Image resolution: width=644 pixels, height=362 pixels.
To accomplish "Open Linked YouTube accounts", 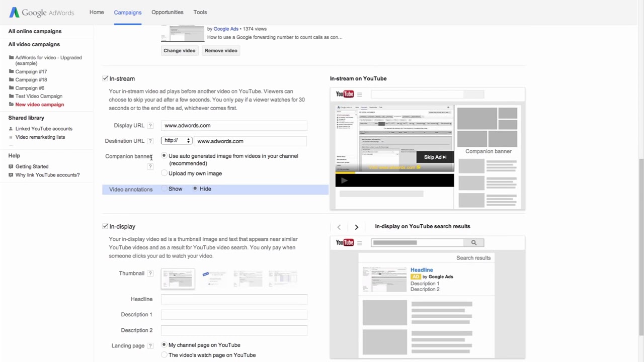I will point(44,129).
